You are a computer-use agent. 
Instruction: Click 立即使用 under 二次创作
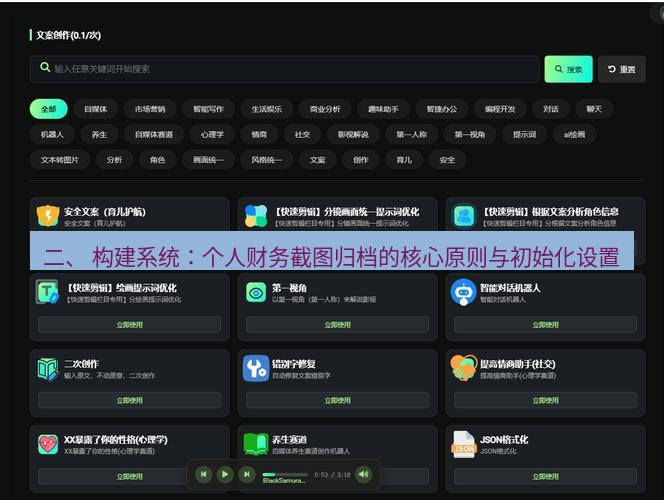[130, 400]
